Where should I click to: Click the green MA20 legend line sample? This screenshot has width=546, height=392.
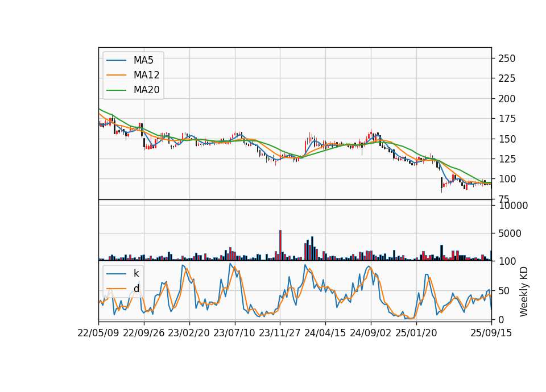pyautogui.click(x=116, y=90)
